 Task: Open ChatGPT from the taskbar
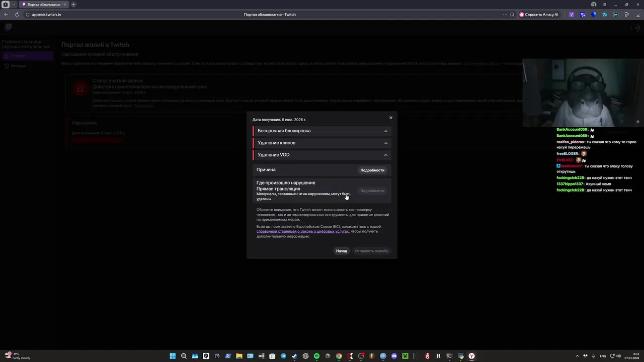305,356
